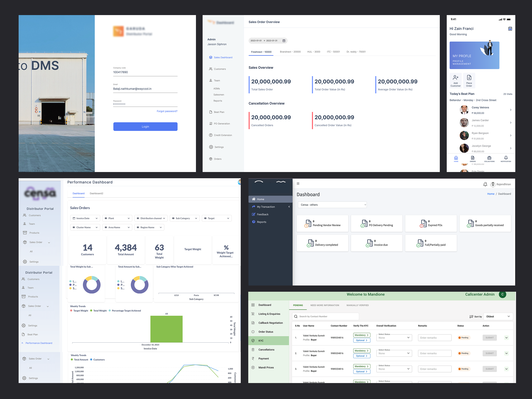
Task: Click notification bell beside Rajendhiran
Action: point(485,184)
